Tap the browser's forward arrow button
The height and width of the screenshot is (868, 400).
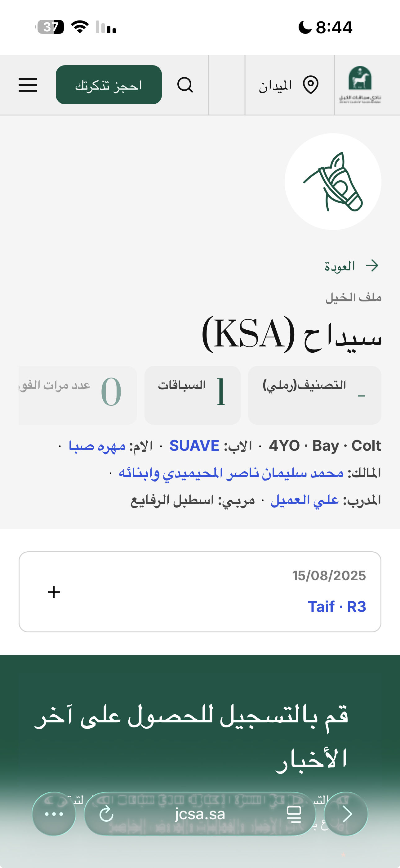(346, 814)
